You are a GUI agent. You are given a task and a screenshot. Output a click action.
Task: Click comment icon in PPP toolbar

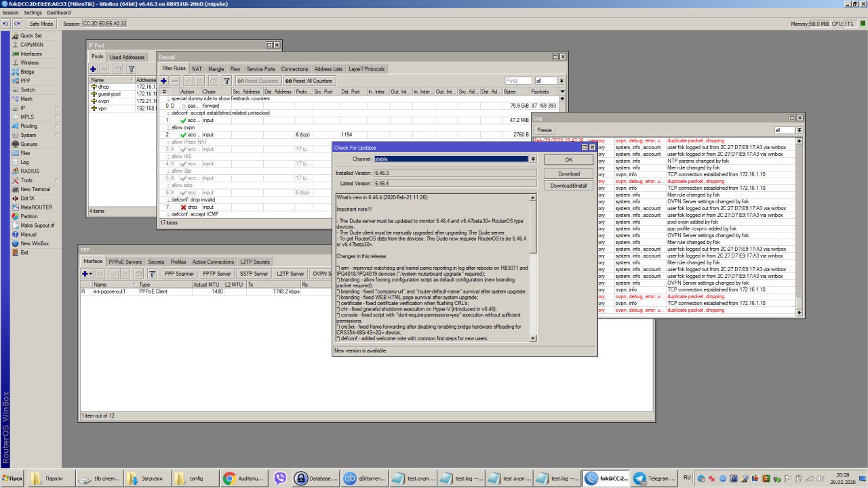pos(138,274)
